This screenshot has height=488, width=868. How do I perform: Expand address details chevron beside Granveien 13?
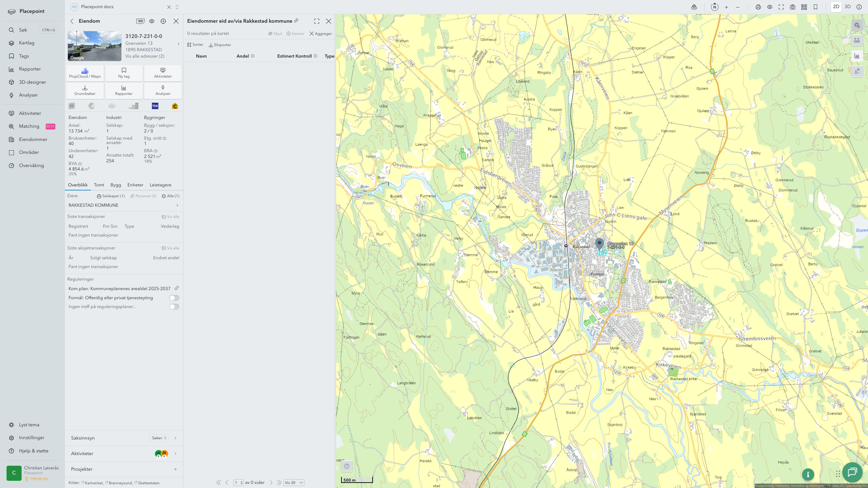coord(179,43)
